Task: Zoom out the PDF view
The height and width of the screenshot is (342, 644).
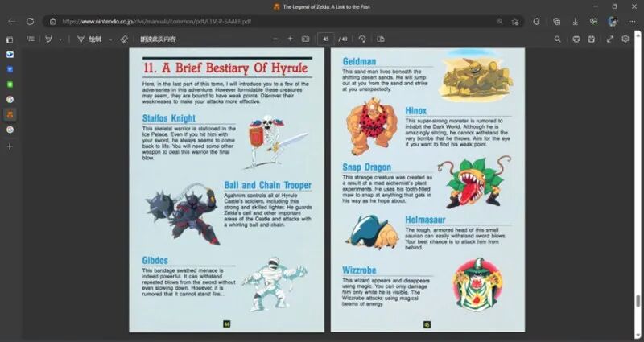Action: [275, 39]
